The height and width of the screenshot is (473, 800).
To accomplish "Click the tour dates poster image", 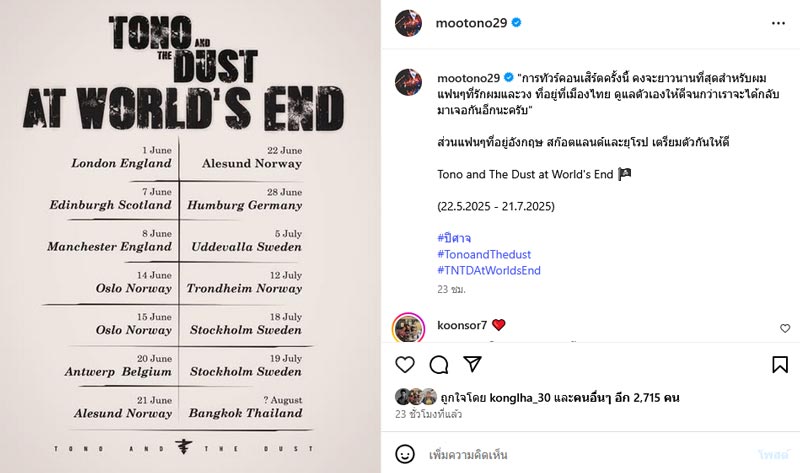I will 190,236.
